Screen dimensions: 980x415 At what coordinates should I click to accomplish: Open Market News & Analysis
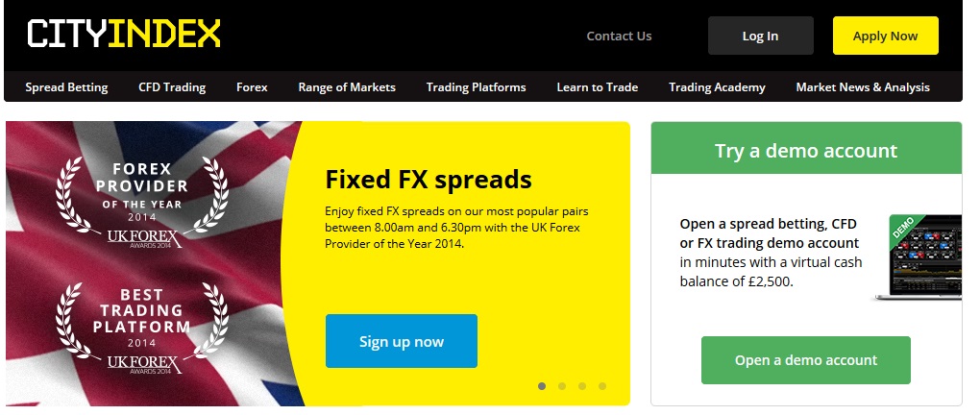tap(863, 87)
